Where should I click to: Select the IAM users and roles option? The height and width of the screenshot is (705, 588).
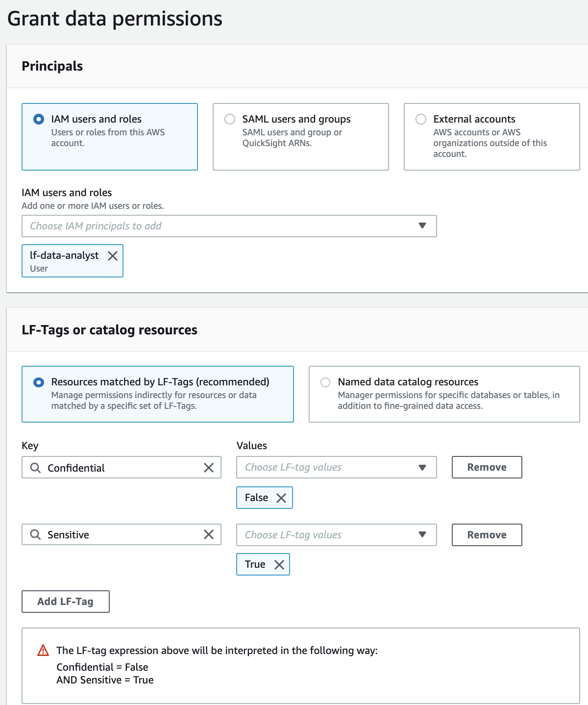pyautogui.click(x=39, y=119)
